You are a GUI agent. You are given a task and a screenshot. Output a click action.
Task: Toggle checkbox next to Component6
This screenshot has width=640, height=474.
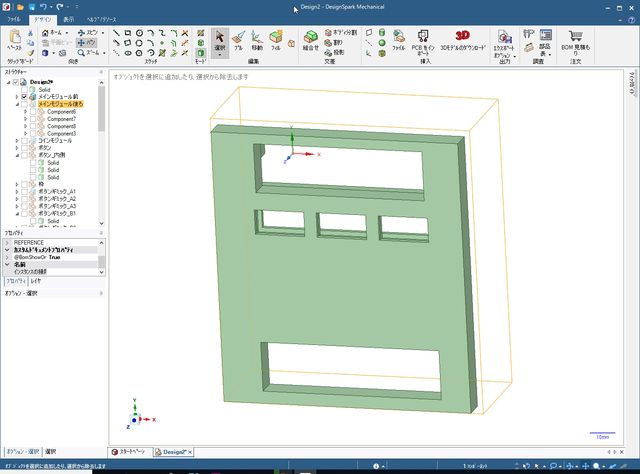point(33,111)
